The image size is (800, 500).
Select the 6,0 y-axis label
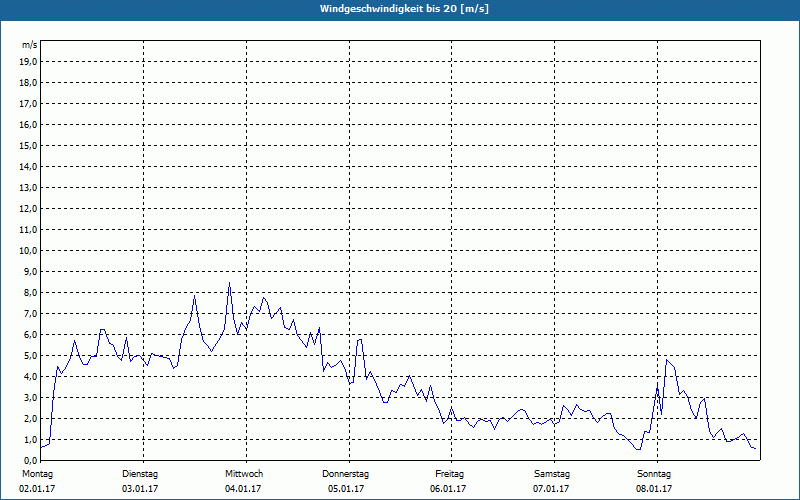point(31,335)
